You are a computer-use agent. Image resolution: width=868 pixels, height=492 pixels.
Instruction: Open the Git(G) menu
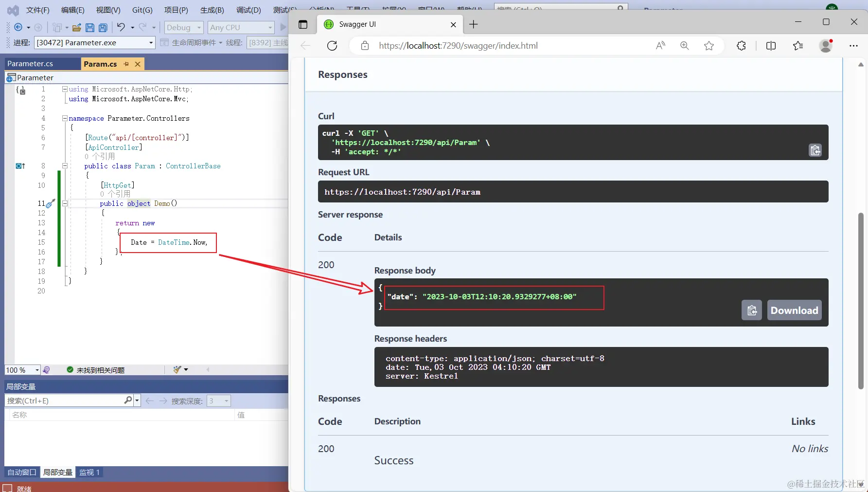[142, 10]
